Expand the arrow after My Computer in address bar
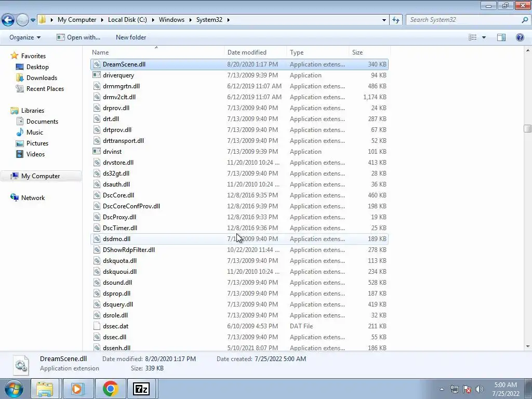 click(102, 20)
